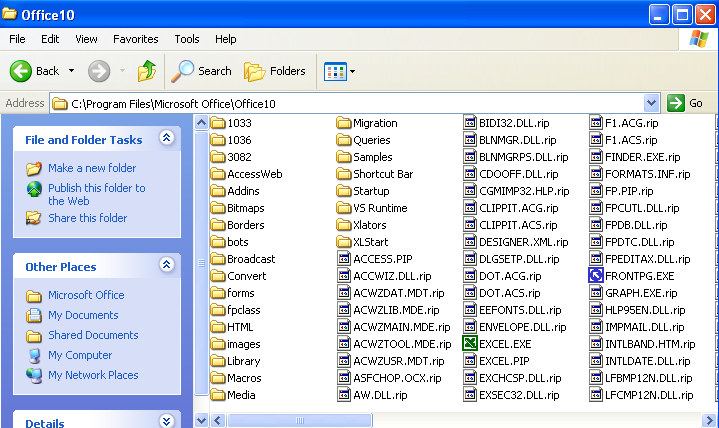
Task: Click the VS Runtime folder name
Action: click(x=380, y=208)
